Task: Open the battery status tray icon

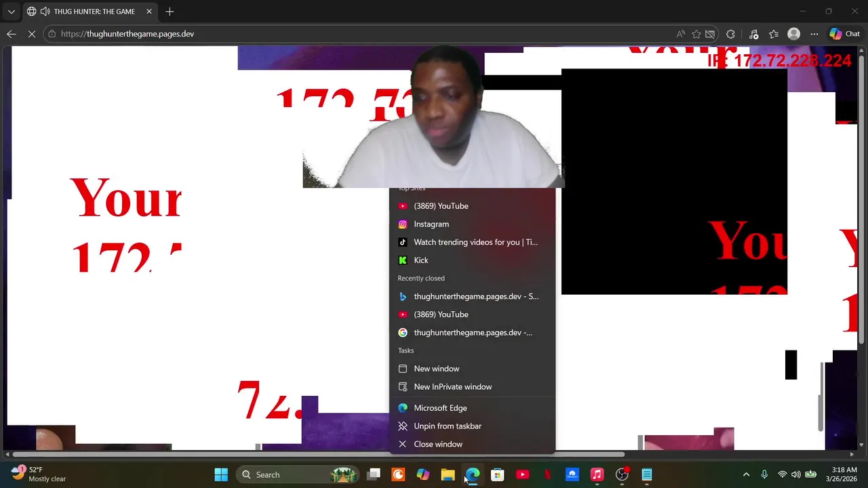Action: coord(810,474)
